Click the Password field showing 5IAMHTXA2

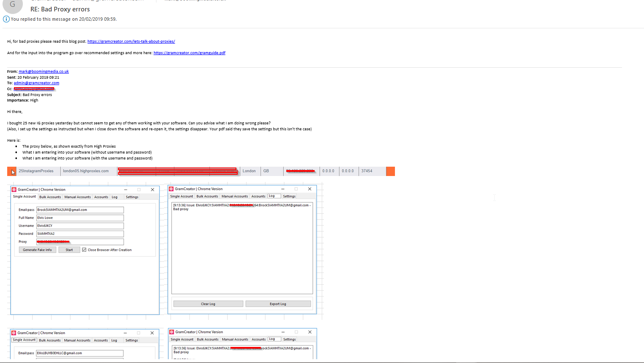[x=80, y=234]
